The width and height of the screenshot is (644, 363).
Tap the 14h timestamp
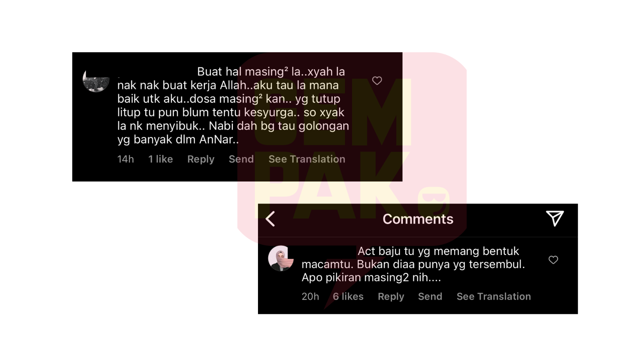coord(126,159)
